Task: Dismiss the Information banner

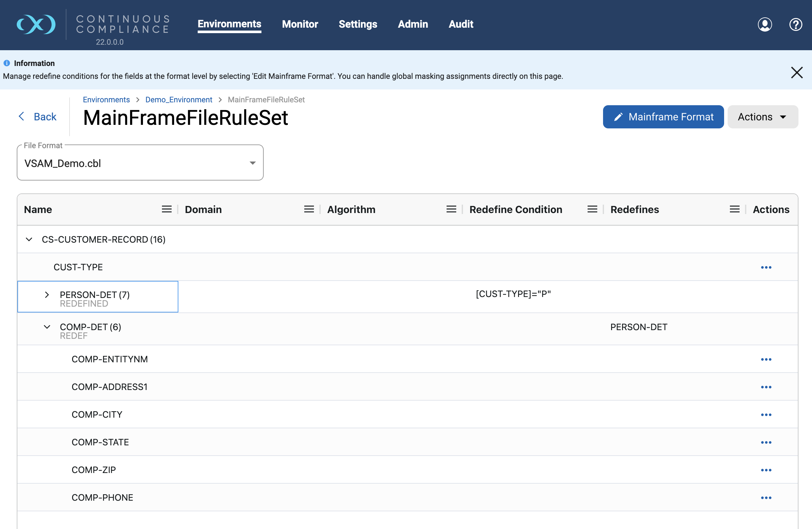Action: click(797, 72)
